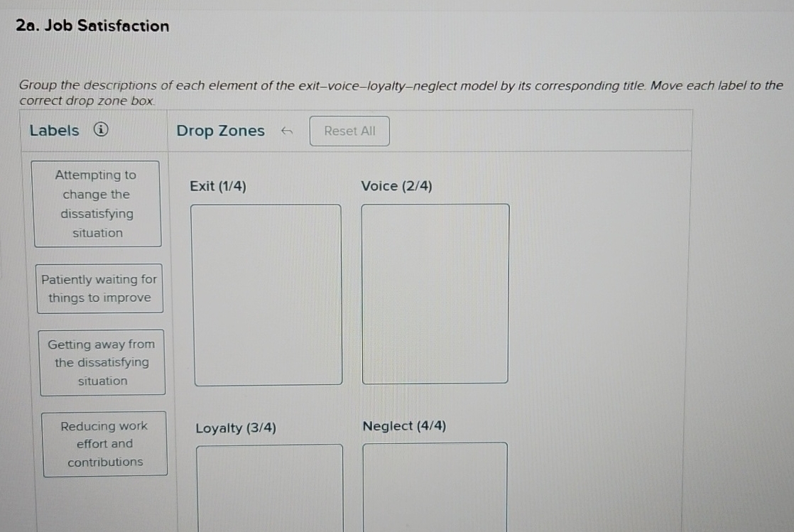The width and height of the screenshot is (794, 532).
Task: Click the Labels panel heading
Action: tap(55, 131)
